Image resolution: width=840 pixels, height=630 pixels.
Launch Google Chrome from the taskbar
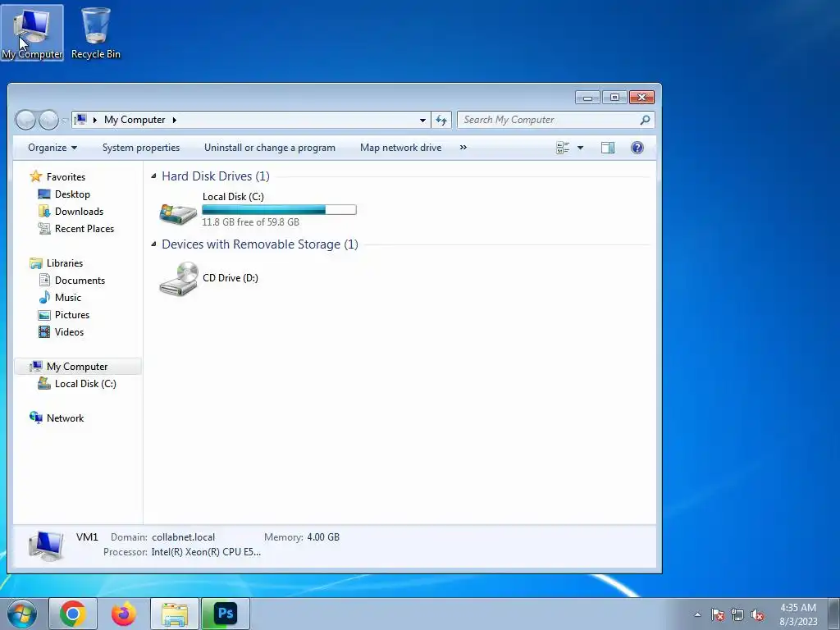pyautogui.click(x=73, y=614)
